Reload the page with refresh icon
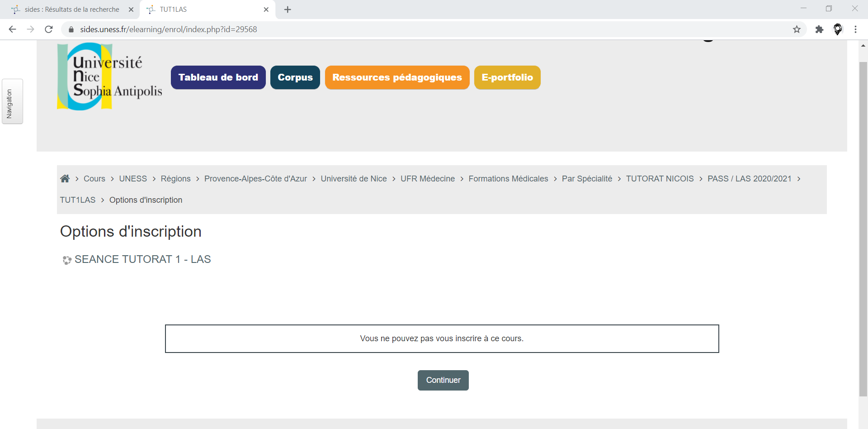 (49, 29)
